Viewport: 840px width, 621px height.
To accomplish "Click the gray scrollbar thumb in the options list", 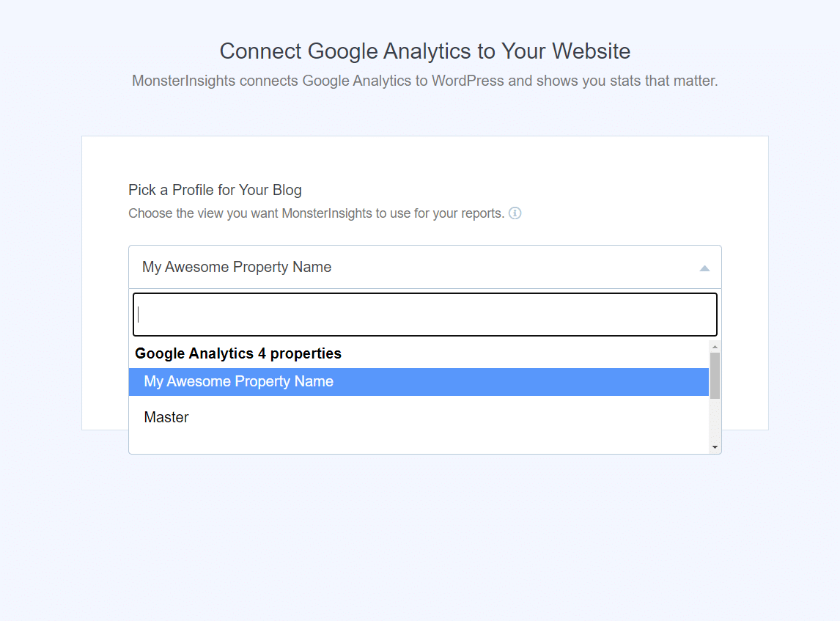I will 715,375.
